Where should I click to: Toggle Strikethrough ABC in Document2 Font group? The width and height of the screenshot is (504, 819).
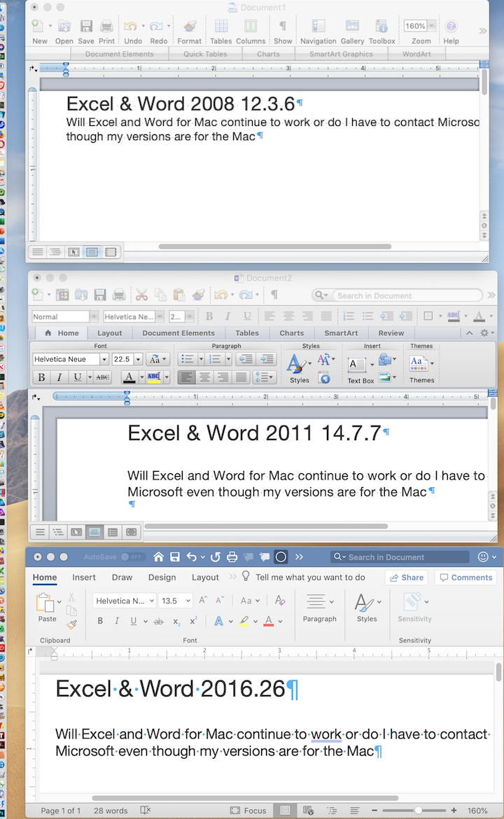(x=103, y=377)
